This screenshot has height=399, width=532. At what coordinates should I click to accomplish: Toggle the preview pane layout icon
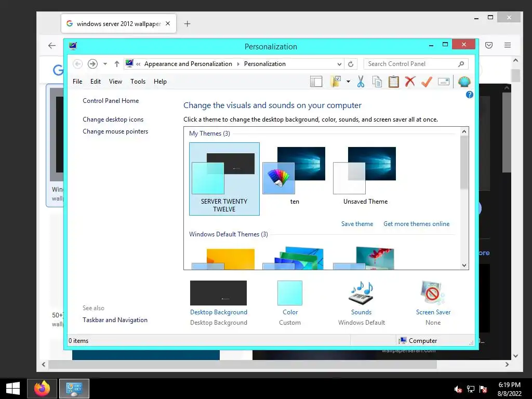[x=316, y=82]
